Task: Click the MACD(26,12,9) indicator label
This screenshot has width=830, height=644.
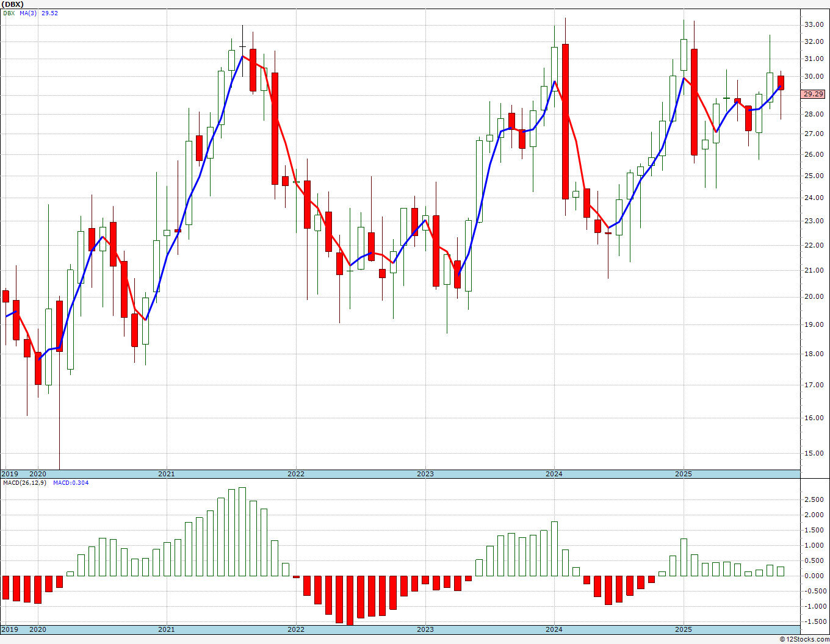Action: [24, 483]
